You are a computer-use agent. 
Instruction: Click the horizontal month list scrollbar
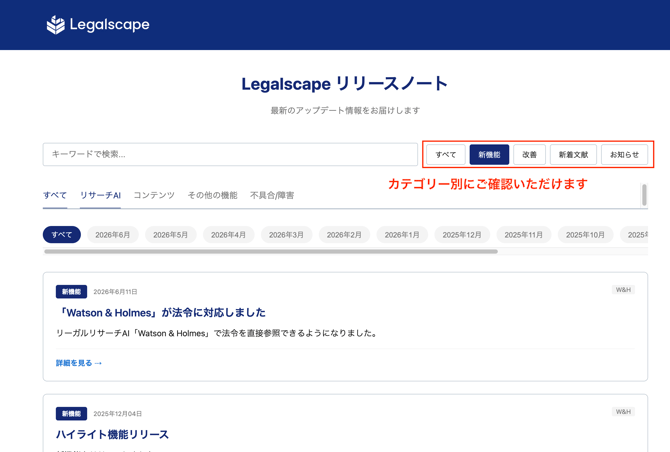pyautogui.click(x=271, y=252)
